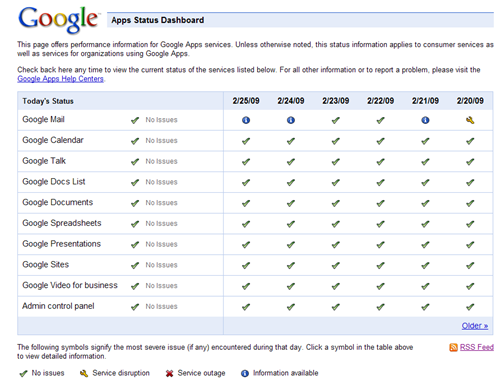Open Google Mail info icon for 2/25/09
Viewport: 500px width, 385px height.
[246, 120]
